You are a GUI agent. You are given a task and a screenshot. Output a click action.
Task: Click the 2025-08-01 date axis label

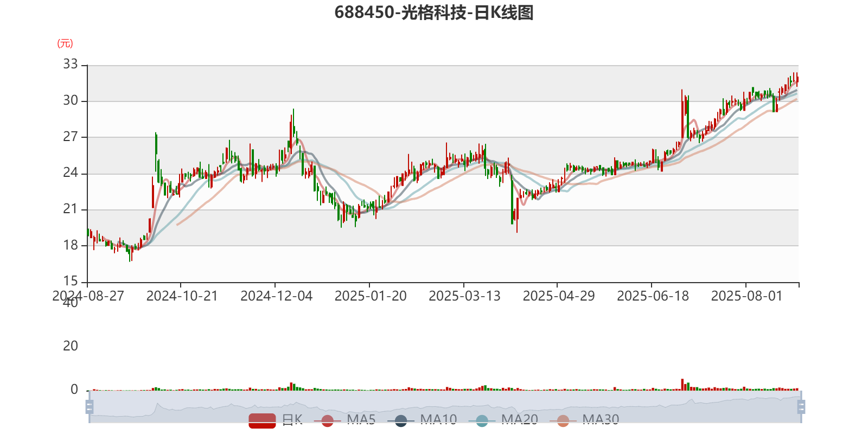(x=747, y=296)
